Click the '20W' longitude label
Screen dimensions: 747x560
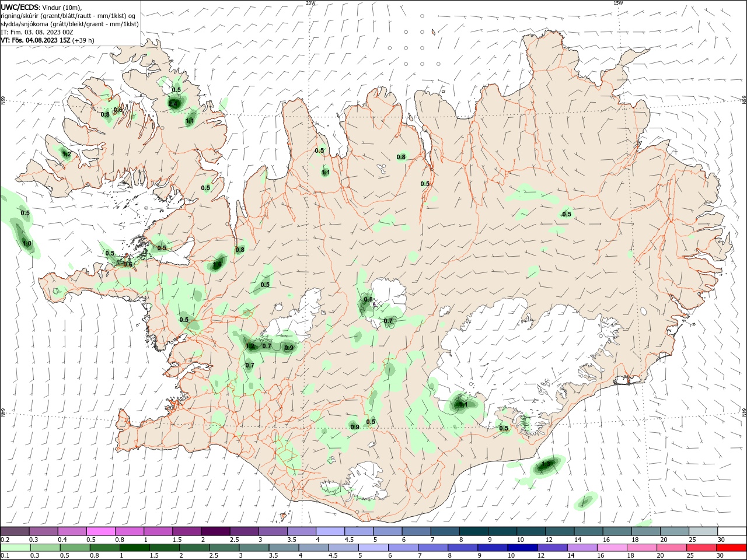point(310,3)
